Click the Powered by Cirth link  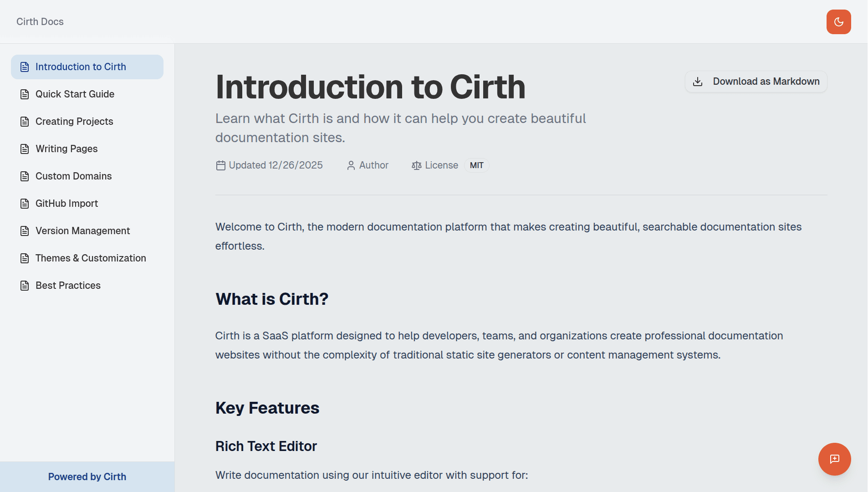87,477
